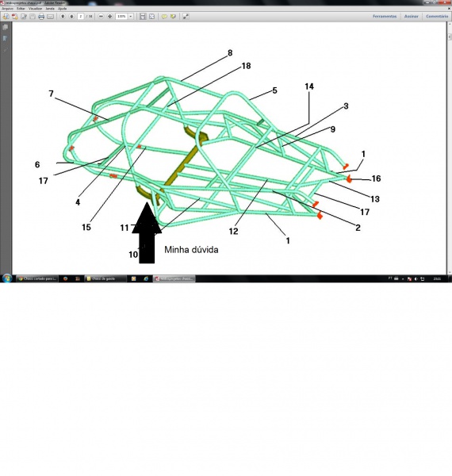Open the zoom percentage dropdown arrow
Viewport: 452px width, 476px height.
coord(131,17)
